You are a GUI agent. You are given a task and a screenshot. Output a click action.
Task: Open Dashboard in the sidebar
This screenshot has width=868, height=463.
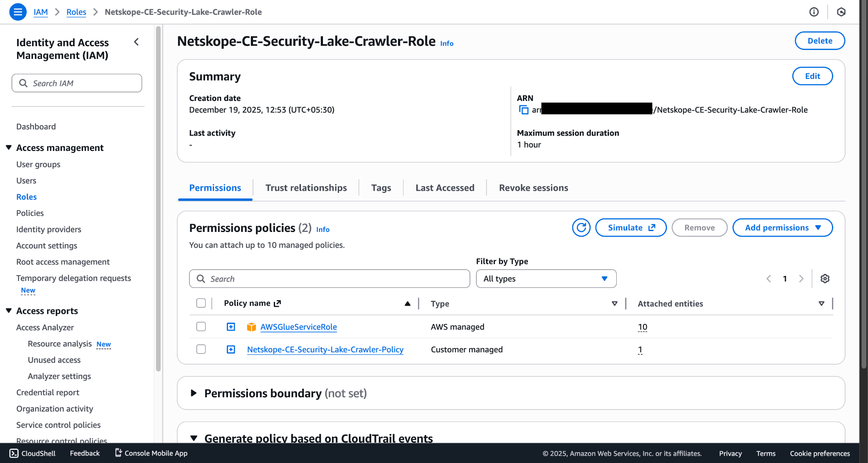pos(36,127)
